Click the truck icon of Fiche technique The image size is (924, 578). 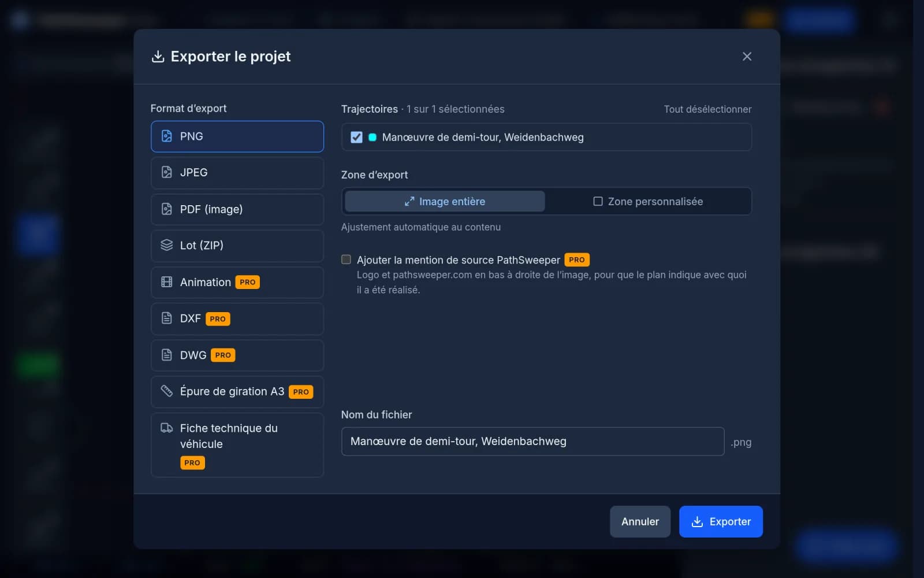tap(166, 428)
